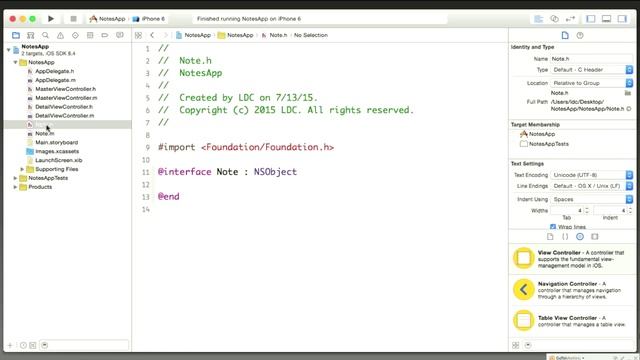
Task: Open the Breakpoint navigator tab
Action: pos(104,36)
